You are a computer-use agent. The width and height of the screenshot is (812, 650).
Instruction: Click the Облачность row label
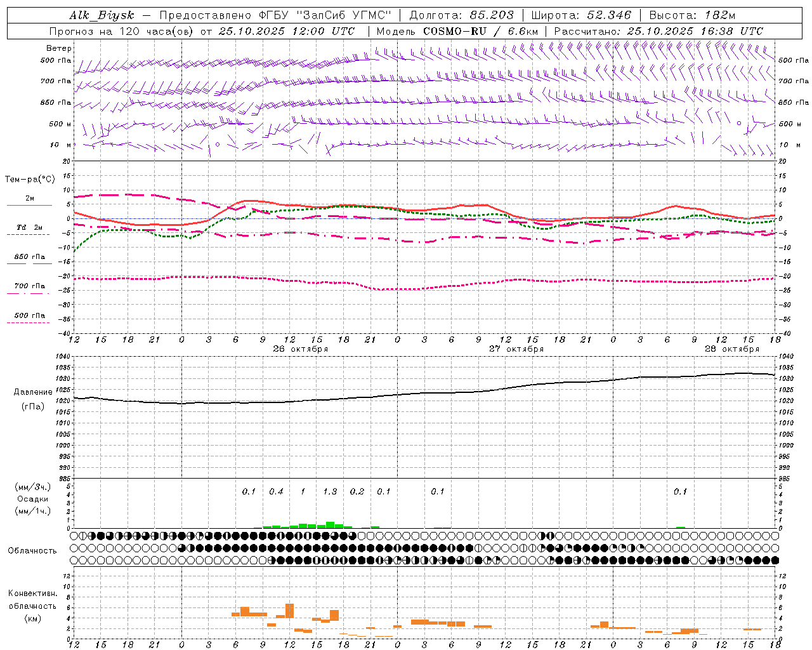(32, 551)
